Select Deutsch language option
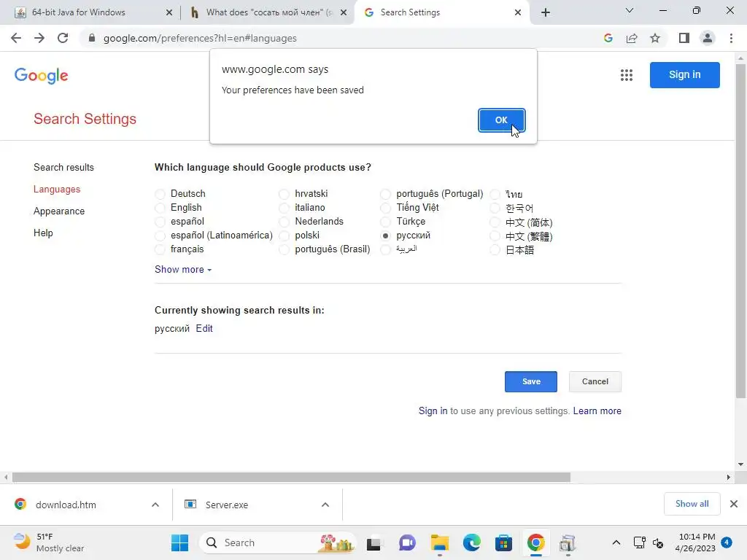 pyautogui.click(x=160, y=194)
